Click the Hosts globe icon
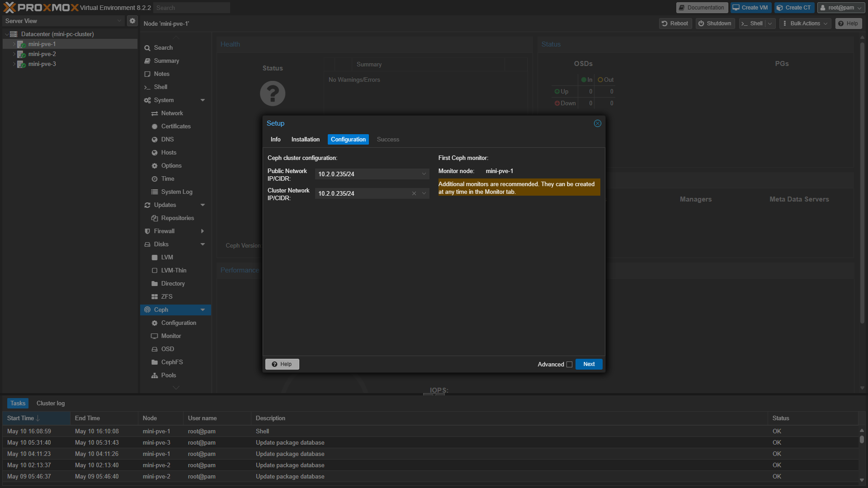 point(155,153)
